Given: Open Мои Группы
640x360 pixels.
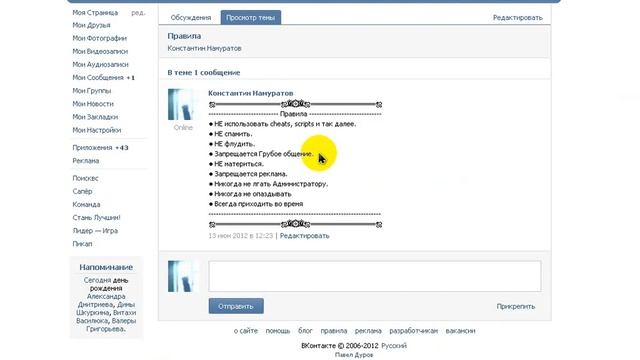Looking at the screenshot, I should tap(92, 91).
